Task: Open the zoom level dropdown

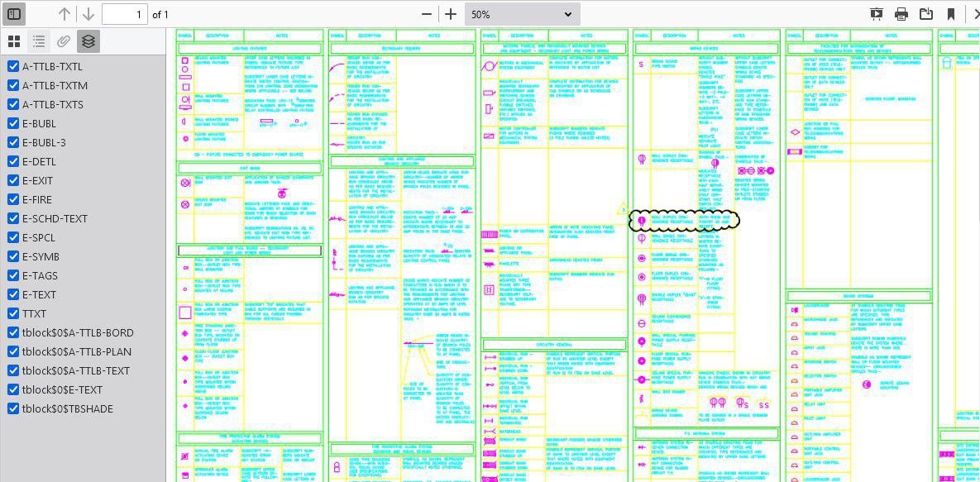Action: point(521,14)
